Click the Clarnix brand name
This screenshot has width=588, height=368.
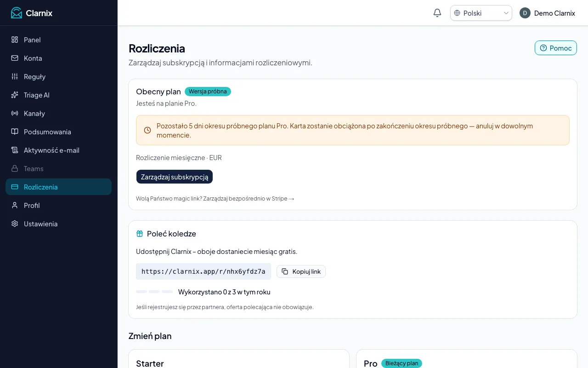coord(39,13)
